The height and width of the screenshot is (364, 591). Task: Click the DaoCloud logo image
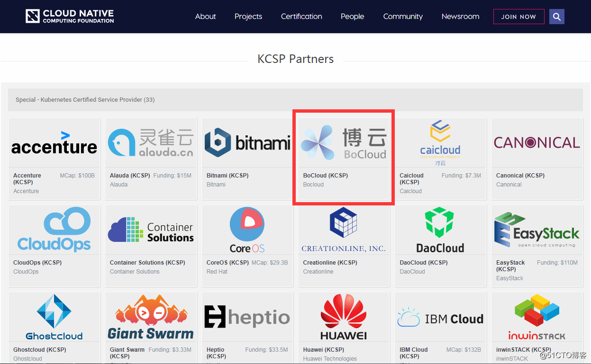[x=440, y=230]
